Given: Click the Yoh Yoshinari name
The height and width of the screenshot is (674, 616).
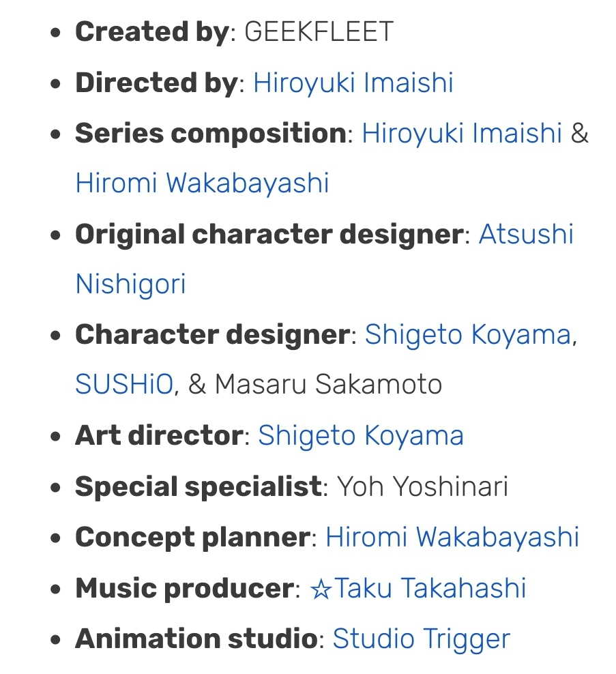Looking at the screenshot, I should pyautogui.click(x=422, y=486).
